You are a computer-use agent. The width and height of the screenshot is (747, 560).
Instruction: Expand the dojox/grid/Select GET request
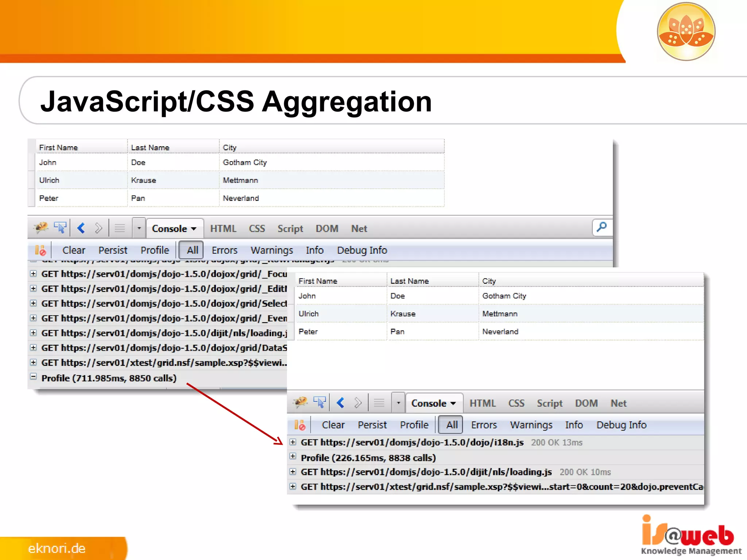point(33,303)
